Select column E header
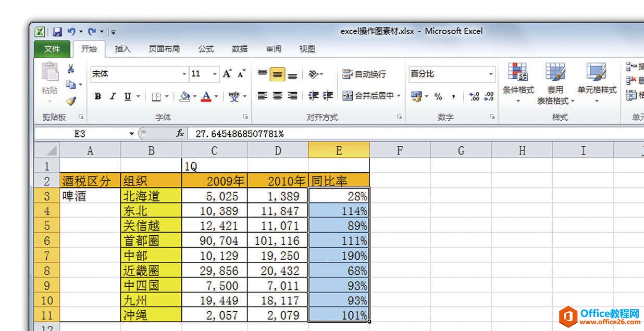The height and width of the screenshot is (331, 644). pyautogui.click(x=339, y=151)
